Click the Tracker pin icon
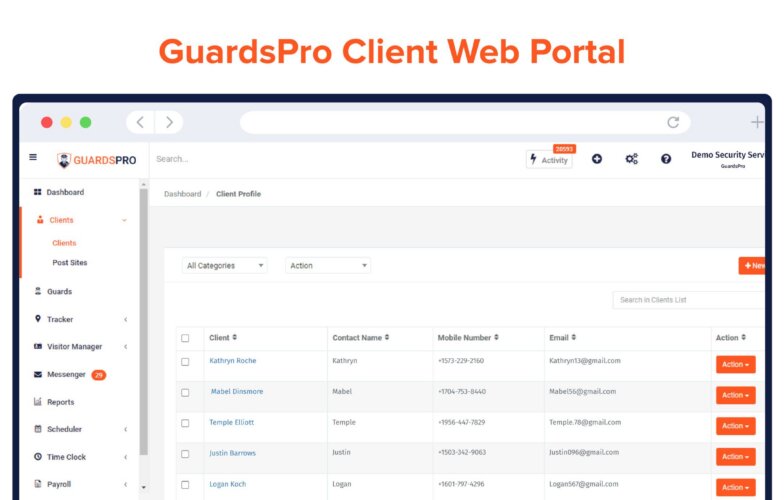The width and height of the screenshot is (784, 500). coord(38,318)
